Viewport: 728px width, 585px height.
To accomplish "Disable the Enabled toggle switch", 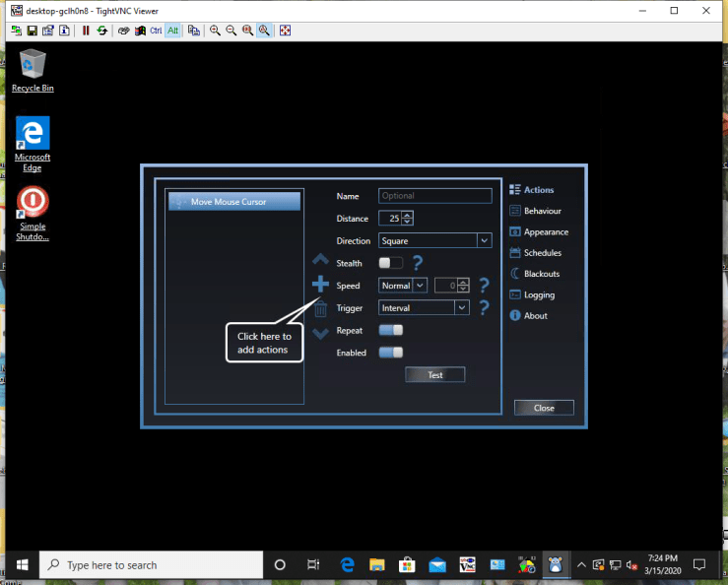I will (391, 353).
